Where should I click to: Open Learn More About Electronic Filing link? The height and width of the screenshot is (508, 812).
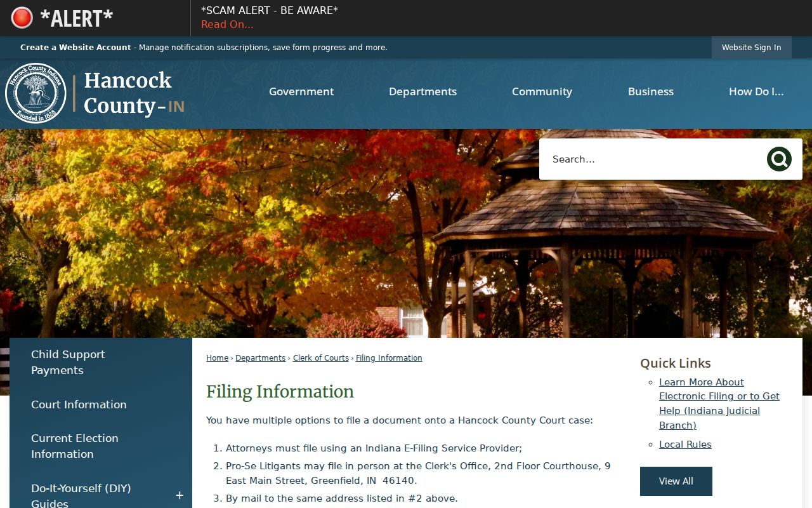point(719,404)
